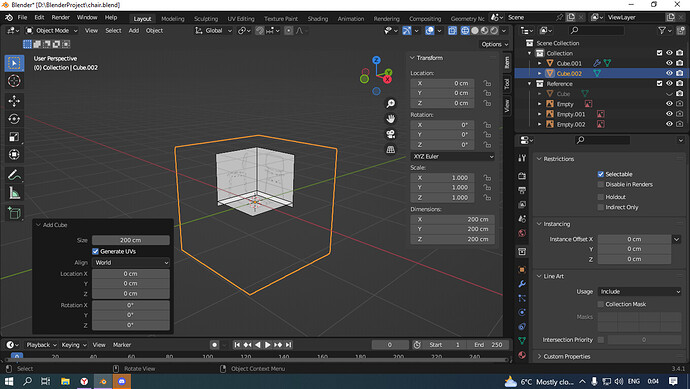This screenshot has height=389, width=690.
Task: Open the Render menu
Action: point(61,17)
